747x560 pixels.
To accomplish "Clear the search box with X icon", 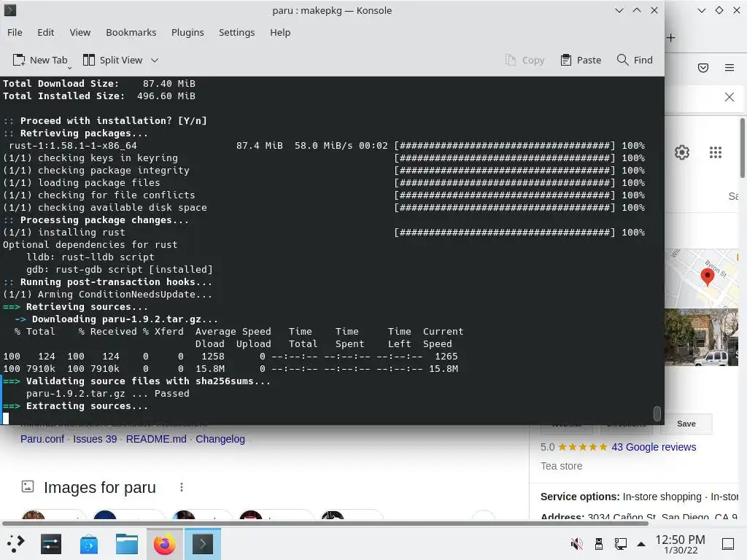I will tap(729, 97).
